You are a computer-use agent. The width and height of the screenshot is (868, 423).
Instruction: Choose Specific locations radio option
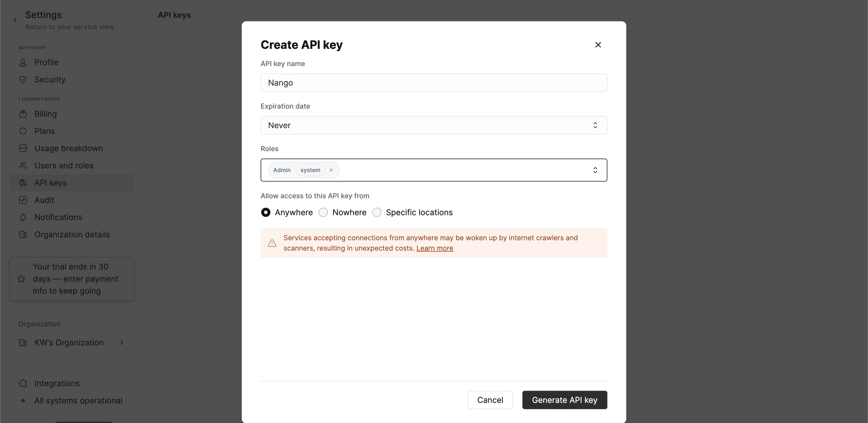377,213
